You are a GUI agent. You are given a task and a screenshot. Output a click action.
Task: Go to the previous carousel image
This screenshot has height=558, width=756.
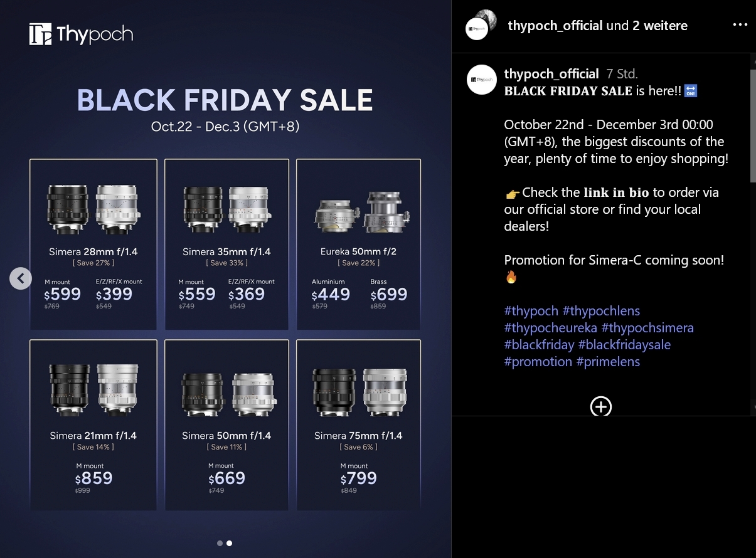21,278
